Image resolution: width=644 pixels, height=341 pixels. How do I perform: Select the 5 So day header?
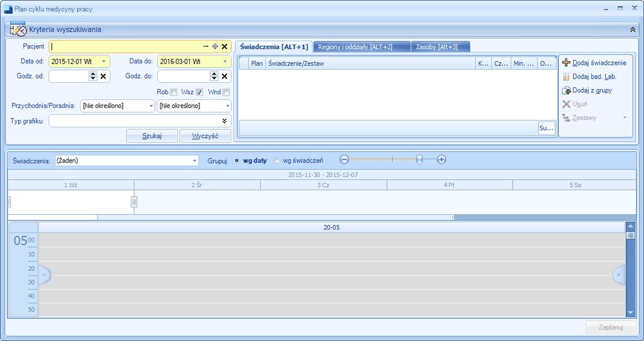click(575, 185)
